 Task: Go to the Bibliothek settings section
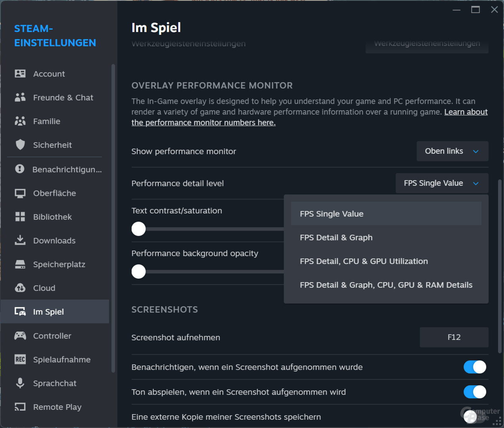pos(55,217)
